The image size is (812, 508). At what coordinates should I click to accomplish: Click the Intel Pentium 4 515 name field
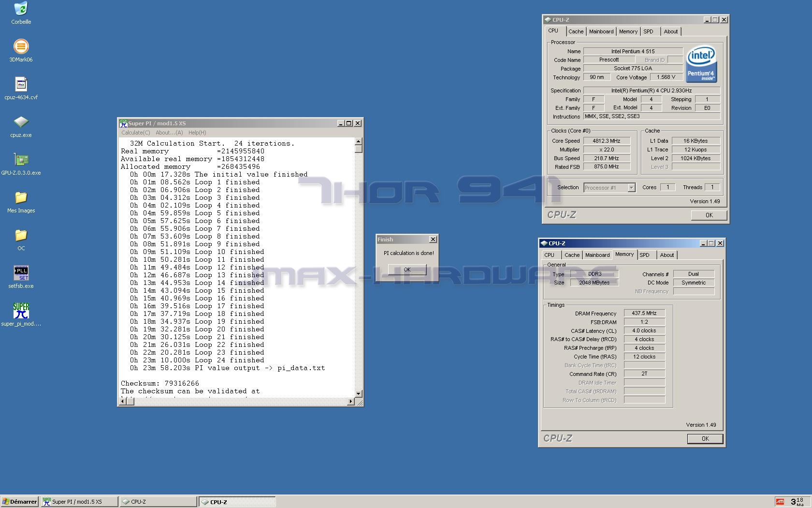pyautogui.click(x=633, y=51)
